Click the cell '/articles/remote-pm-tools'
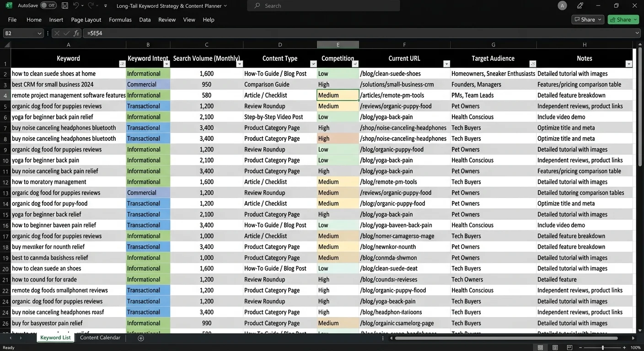Viewport: 644px width, 351px height. point(405,96)
